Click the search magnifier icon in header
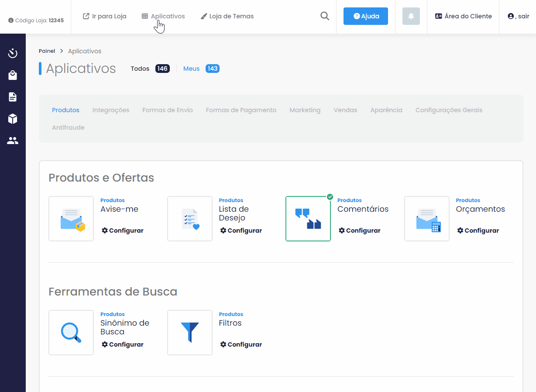Image resolution: width=536 pixels, height=392 pixels. (x=325, y=16)
